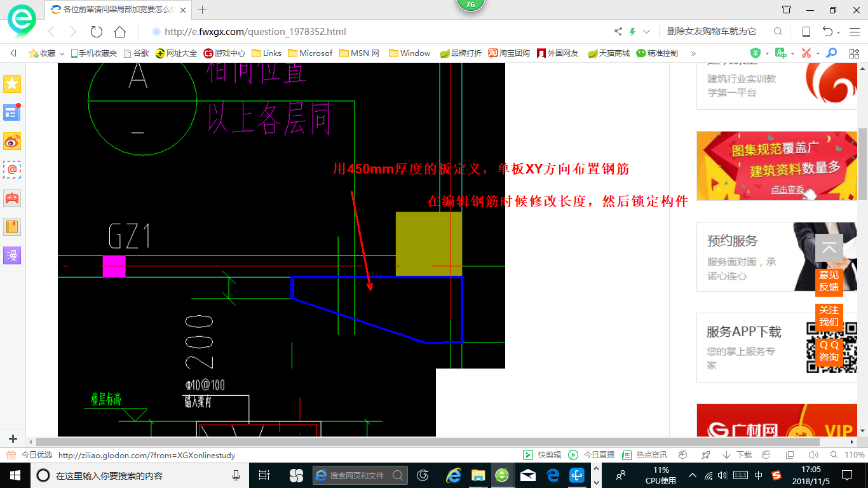Screen dimensions: 868x488
Task: Open the browser home page icon
Action: pyautogui.click(x=119, y=32)
